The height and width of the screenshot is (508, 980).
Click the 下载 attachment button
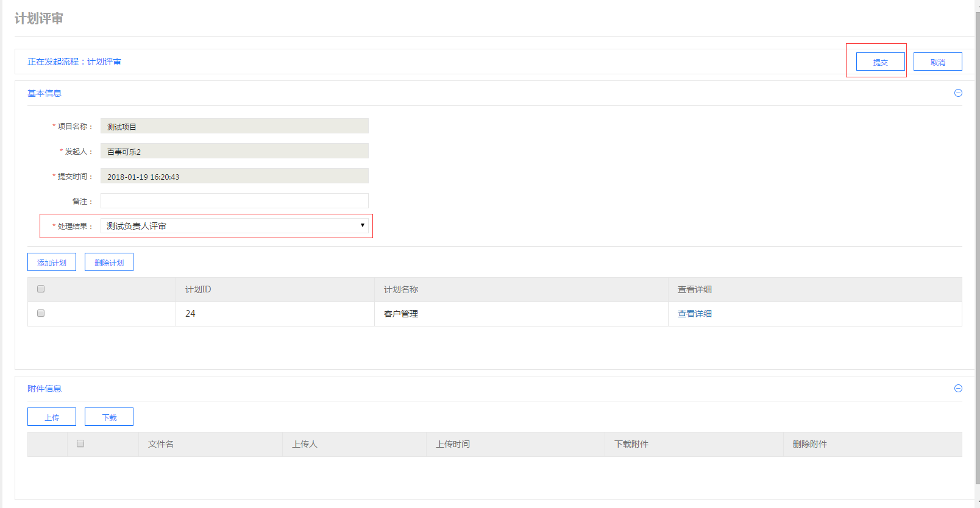coord(109,417)
